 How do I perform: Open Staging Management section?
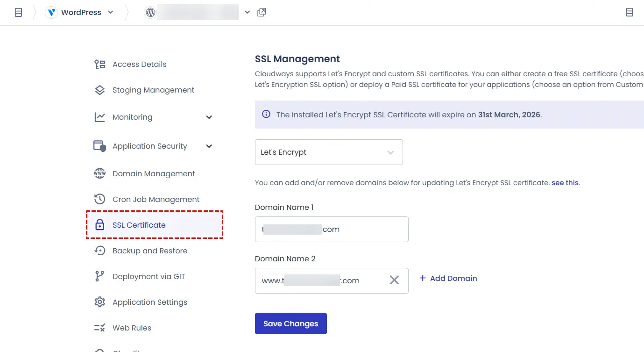click(x=154, y=90)
